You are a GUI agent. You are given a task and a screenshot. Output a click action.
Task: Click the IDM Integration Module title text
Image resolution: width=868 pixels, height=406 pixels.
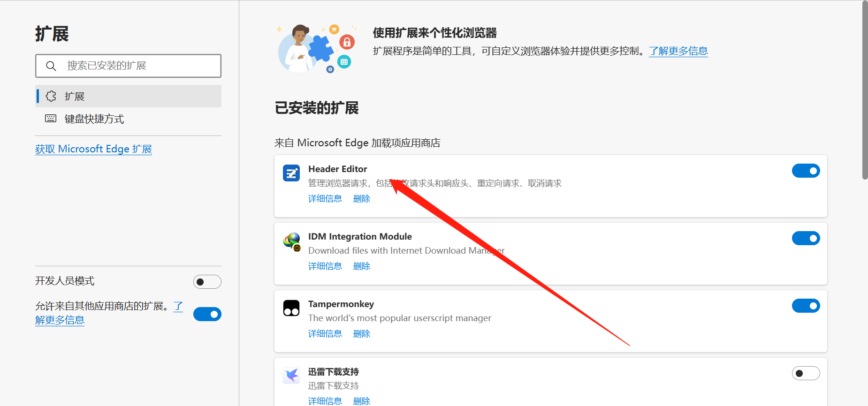360,236
